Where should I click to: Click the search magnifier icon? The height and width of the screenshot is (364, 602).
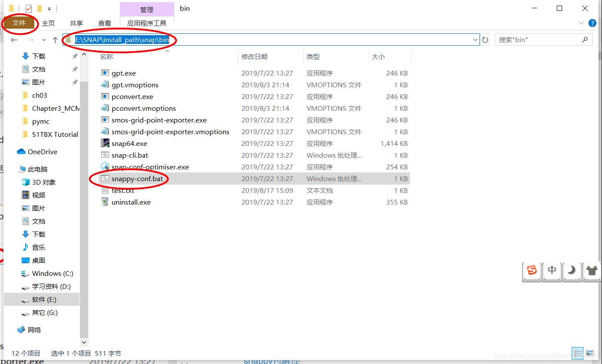click(x=585, y=40)
